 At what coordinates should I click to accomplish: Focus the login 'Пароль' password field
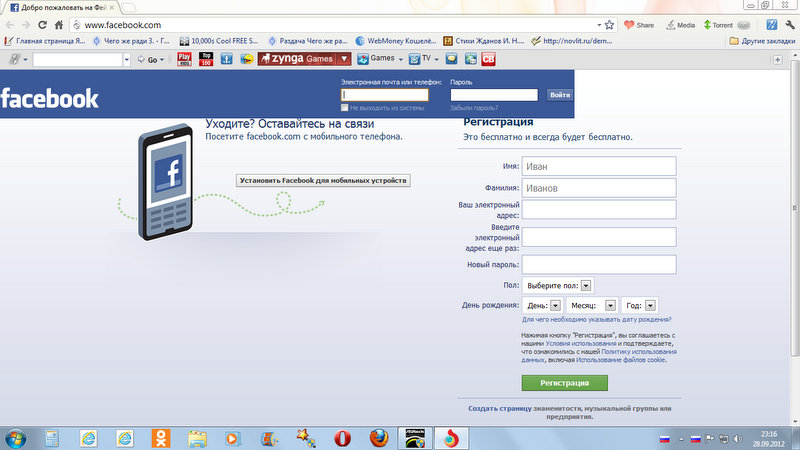(x=494, y=95)
